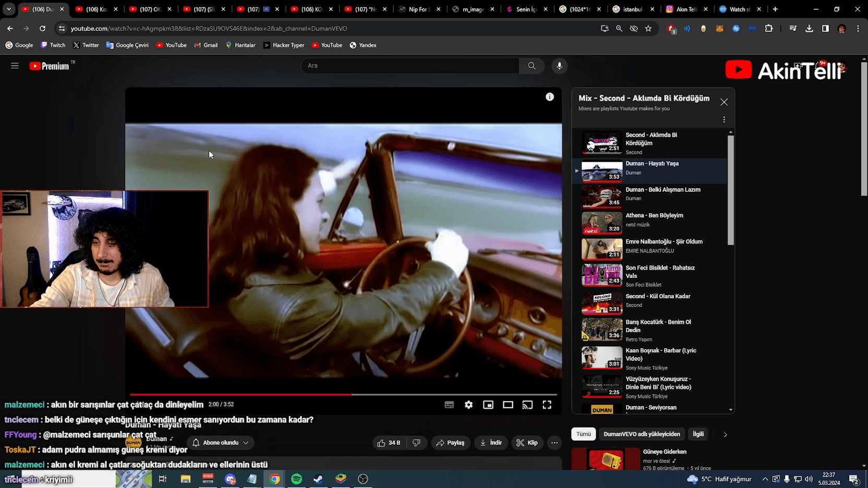Viewport: 868px width, 488px height.
Task: Show more filter chips with arrow
Action: 725,434
